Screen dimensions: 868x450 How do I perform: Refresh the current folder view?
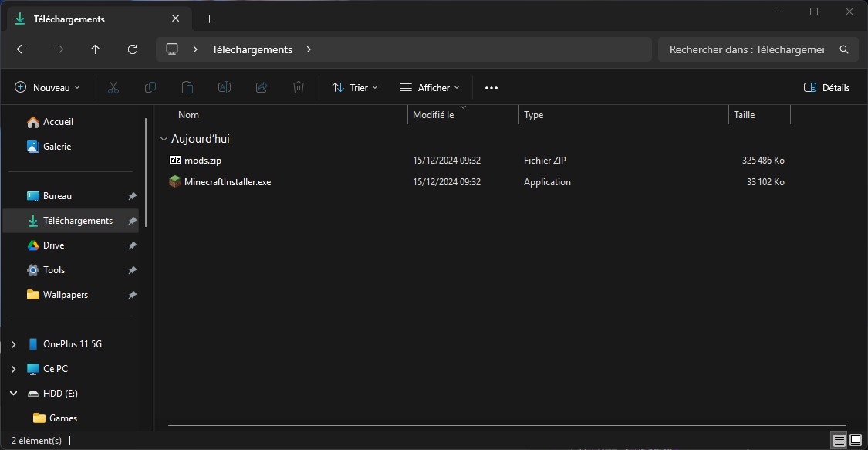(133, 49)
